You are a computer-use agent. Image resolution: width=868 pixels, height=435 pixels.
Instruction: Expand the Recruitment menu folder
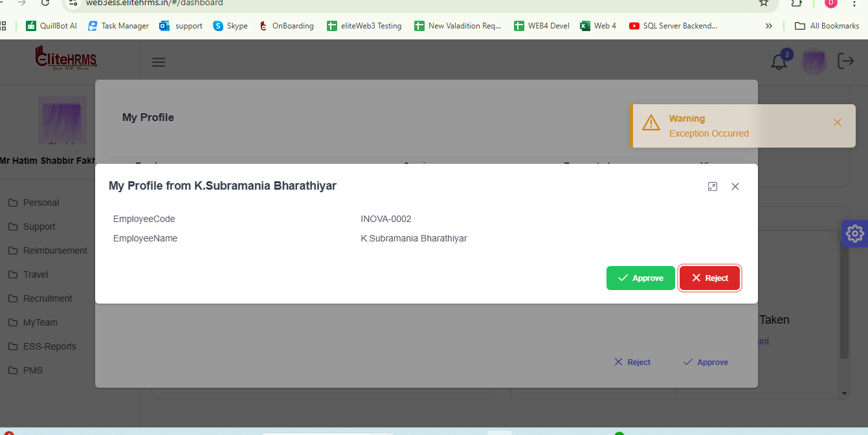pos(47,298)
